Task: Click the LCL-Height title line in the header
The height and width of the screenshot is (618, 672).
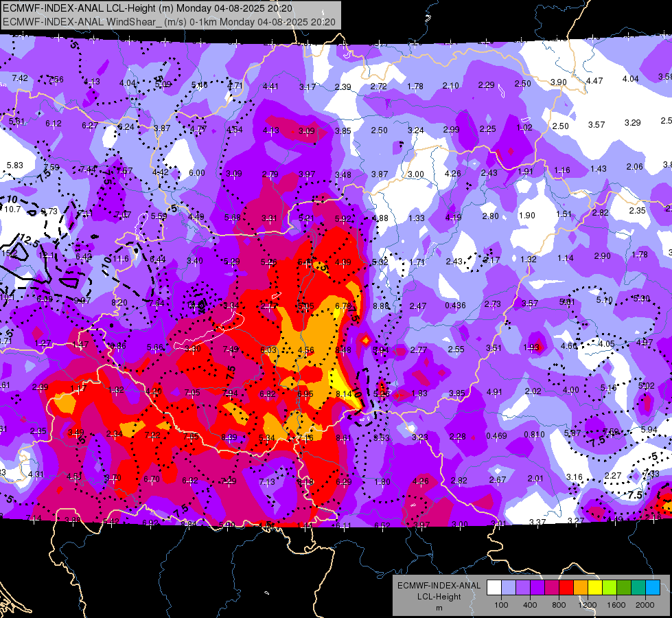Action: tap(148, 8)
